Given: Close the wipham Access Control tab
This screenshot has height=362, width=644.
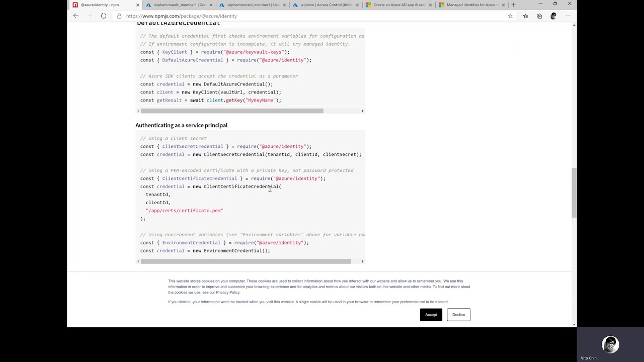Looking at the screenshot, I should pyautogui.click(x=357, y=5).
